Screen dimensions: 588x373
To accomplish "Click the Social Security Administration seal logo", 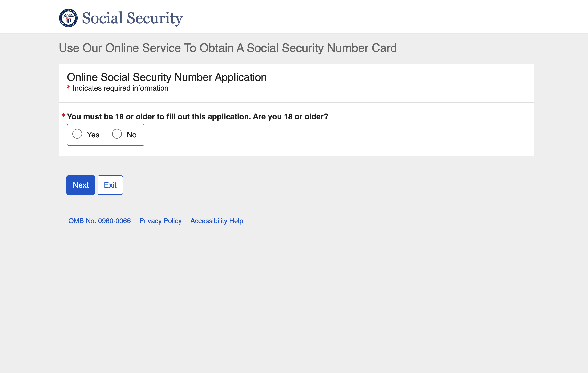I will tap(68, 18).
